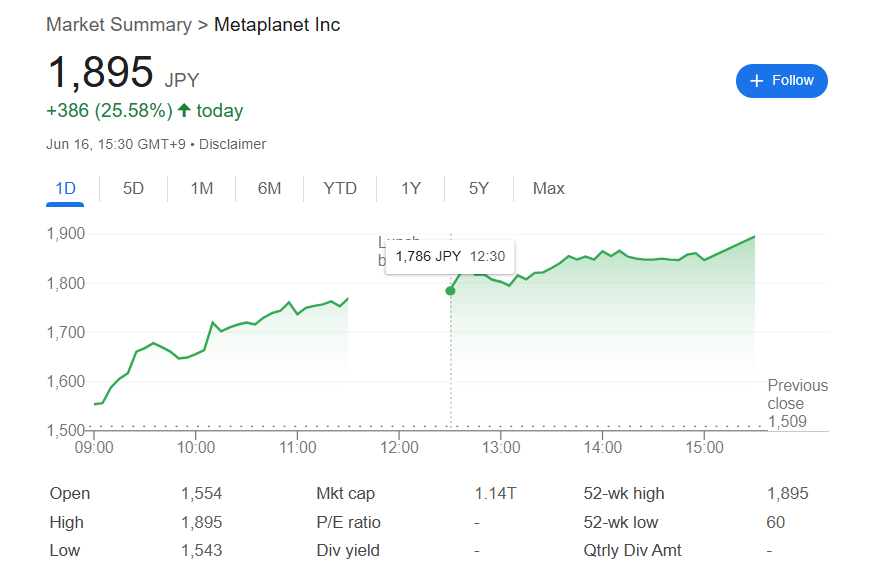The image size is (871, 573).
Task: Select the 6M range tab
Action: click(269, 188)
